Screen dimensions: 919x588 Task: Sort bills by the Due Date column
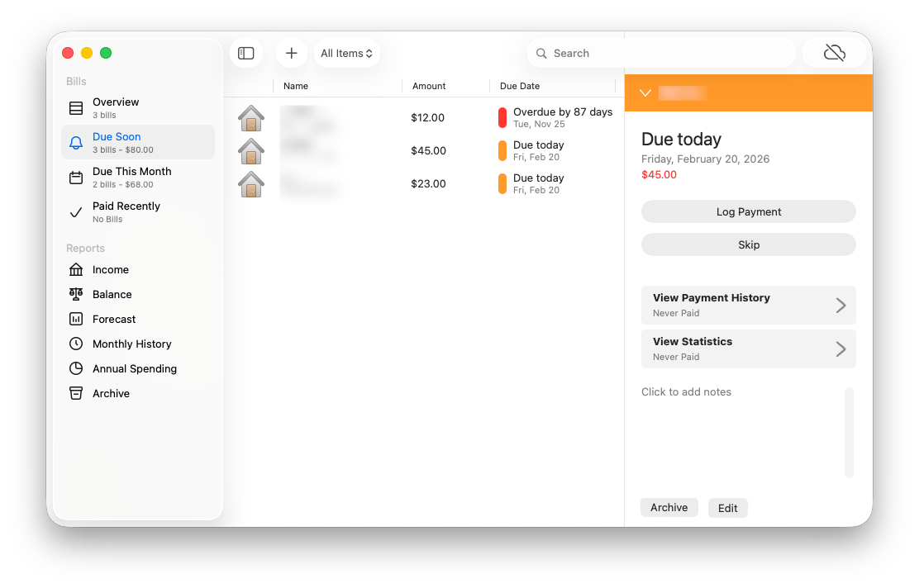click(519, 86)
